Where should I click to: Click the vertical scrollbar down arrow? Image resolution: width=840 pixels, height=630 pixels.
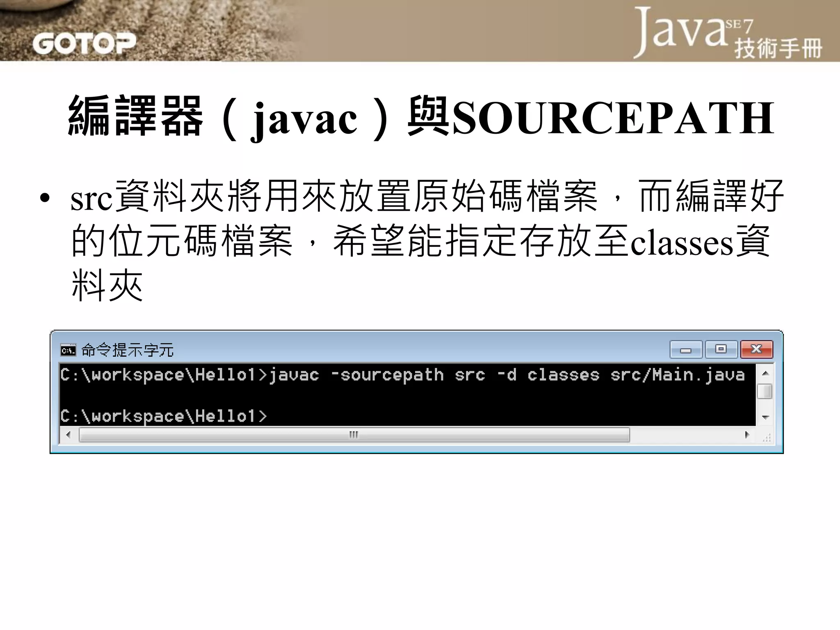[x=765, y=418]
